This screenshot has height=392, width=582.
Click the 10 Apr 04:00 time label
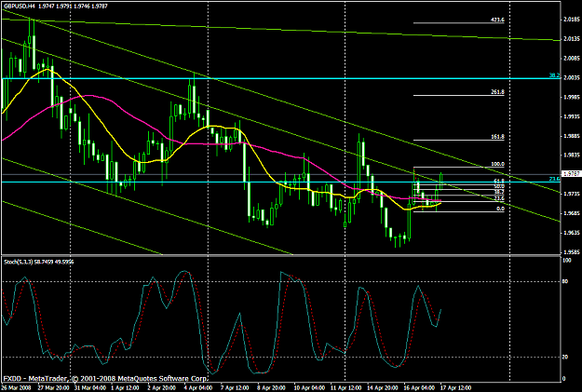click(x=308, y=388)
